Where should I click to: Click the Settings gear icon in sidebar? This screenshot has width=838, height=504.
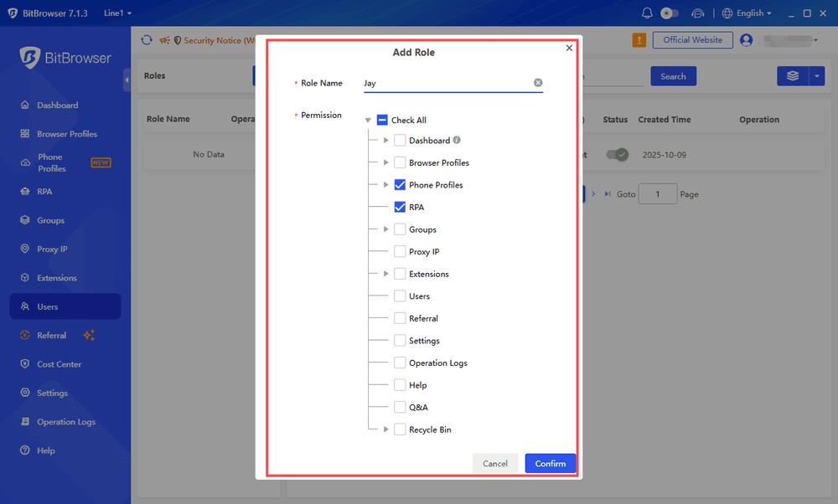pos(24,393)
